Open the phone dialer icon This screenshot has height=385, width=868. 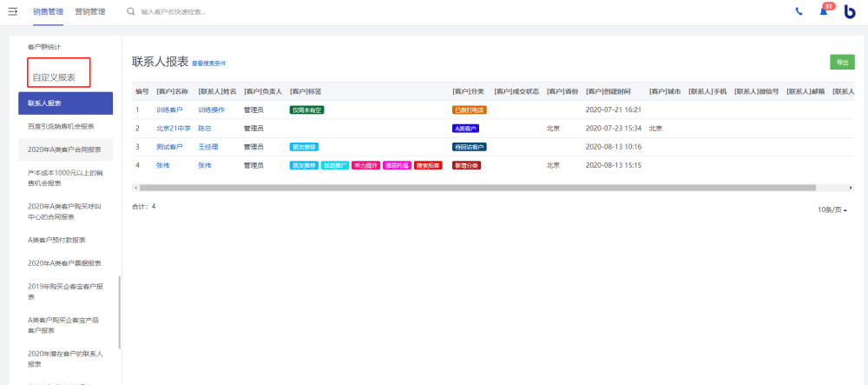click(799, 12)
